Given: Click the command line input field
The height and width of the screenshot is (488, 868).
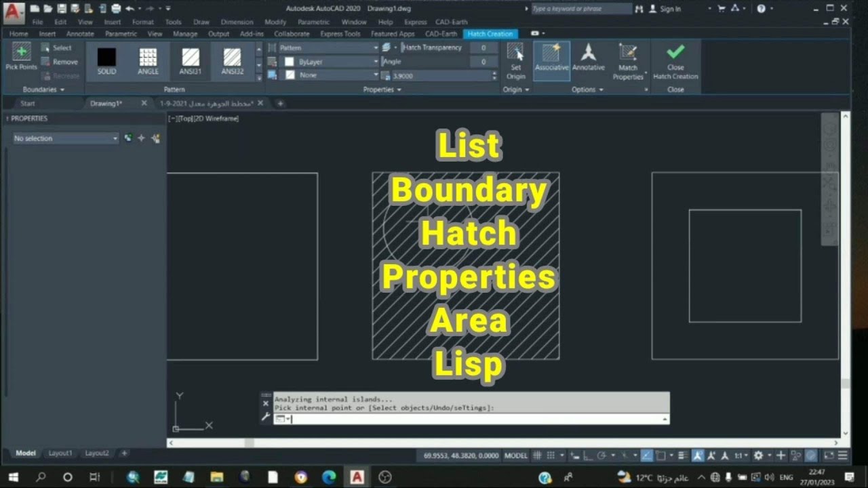Looking at the screenshot, I should [471, 419].
